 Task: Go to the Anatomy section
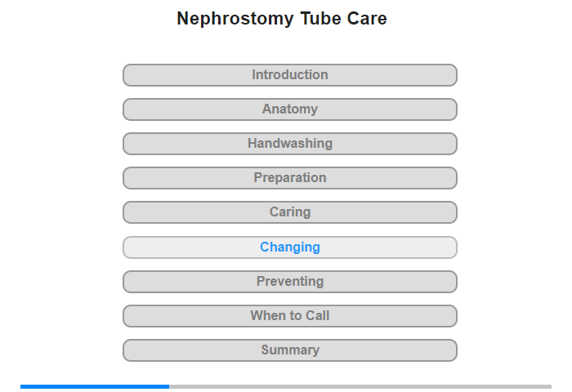coord(289,109)
